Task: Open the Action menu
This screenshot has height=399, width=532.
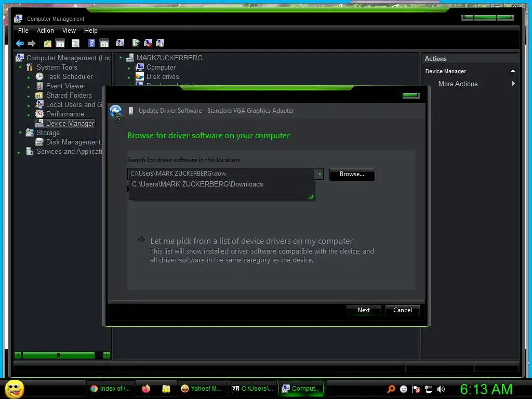Action: coord(45,31)
